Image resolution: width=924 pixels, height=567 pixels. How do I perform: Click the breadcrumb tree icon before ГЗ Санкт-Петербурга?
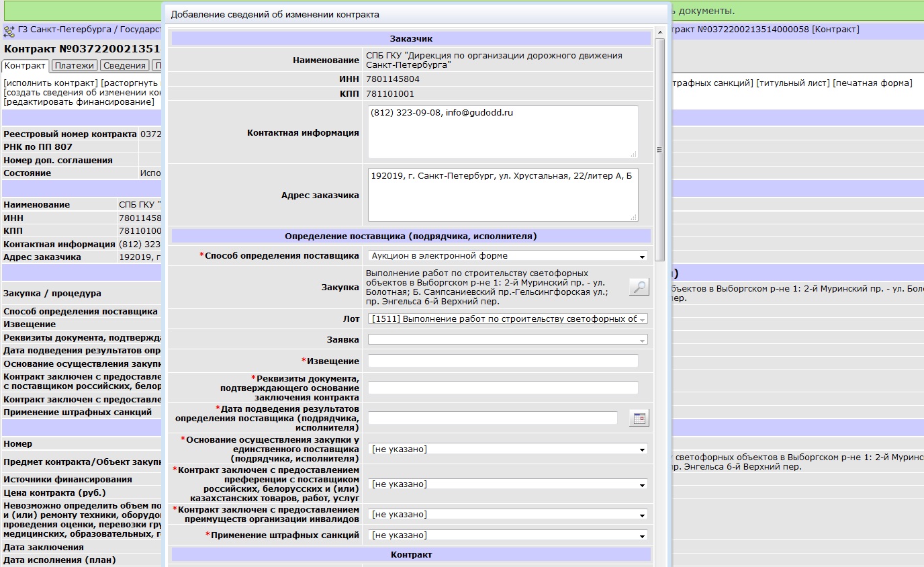9,30
